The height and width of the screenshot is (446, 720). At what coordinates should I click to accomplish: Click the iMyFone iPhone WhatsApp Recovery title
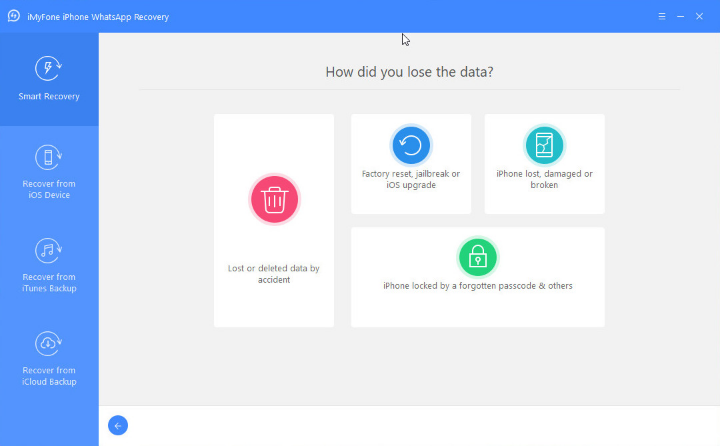(x=98, y=17)
